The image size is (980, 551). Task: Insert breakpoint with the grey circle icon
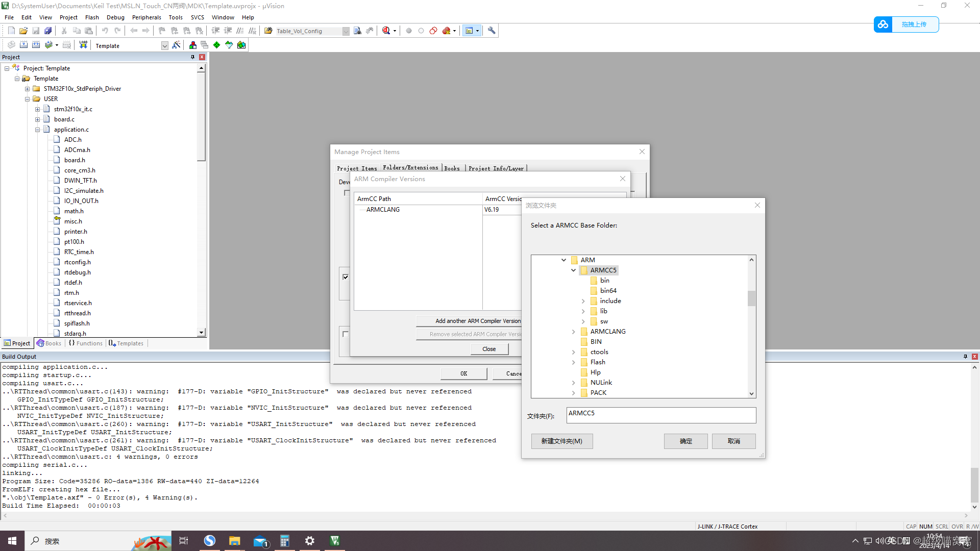409,31
